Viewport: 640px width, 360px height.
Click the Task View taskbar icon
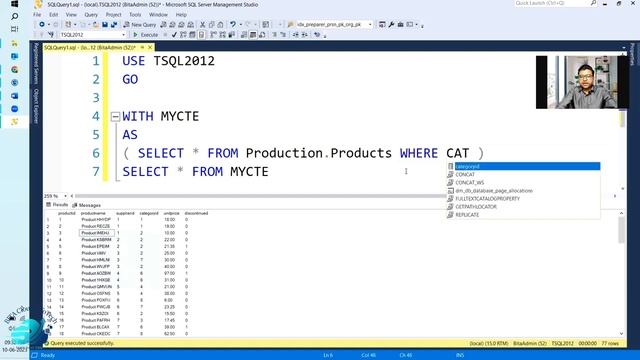pos(15,29)
